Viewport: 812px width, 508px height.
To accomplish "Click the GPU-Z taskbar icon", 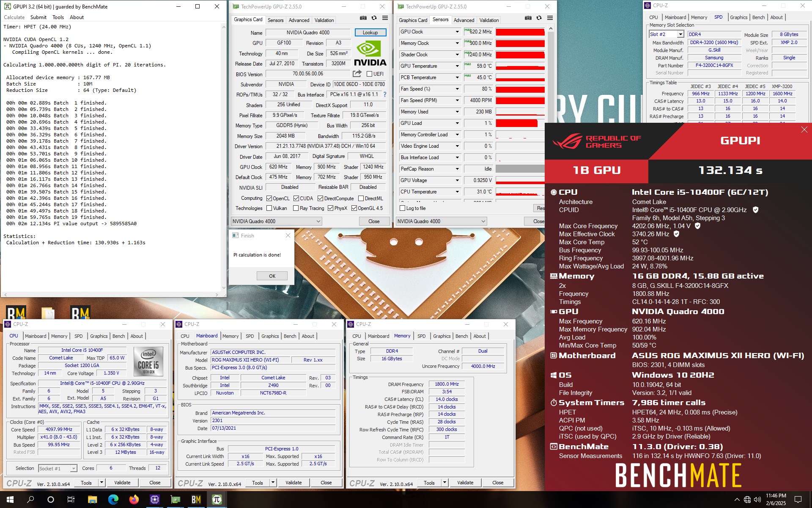I will coord(175,500).
